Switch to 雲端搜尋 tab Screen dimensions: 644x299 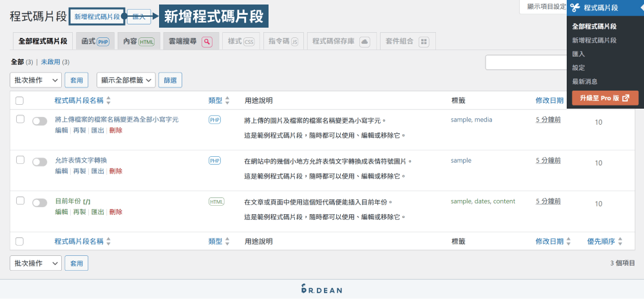191,41
